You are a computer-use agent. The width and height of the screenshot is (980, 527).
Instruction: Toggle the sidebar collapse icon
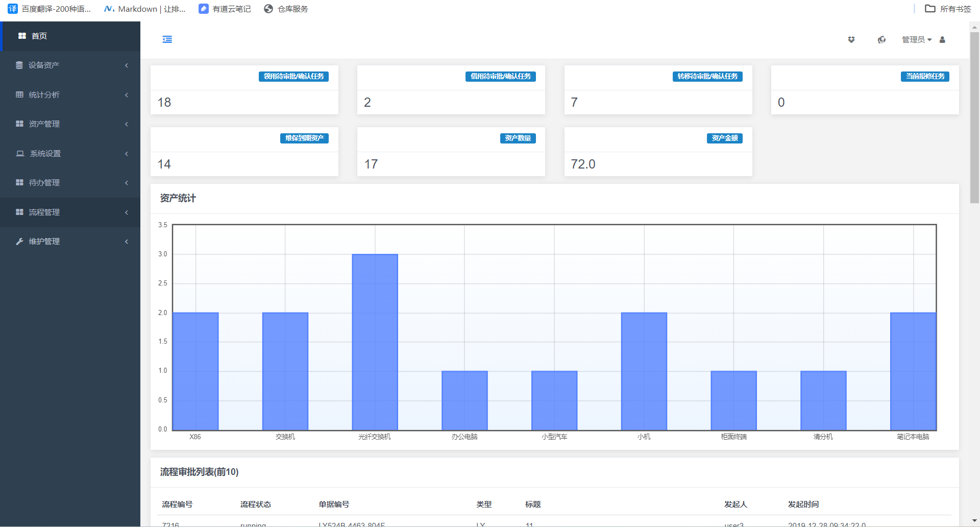pos(167,39)
